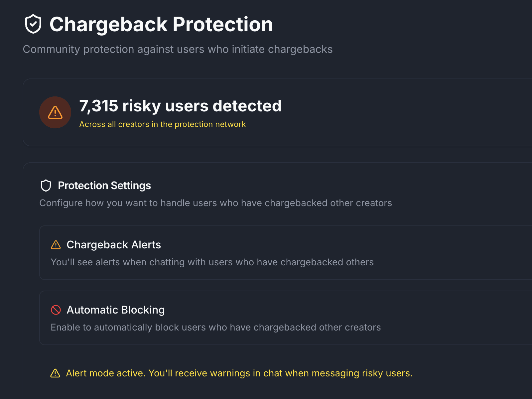
Task: Click the warning triangle beside Chargeback Alerts
Action: tap(56, 245)
